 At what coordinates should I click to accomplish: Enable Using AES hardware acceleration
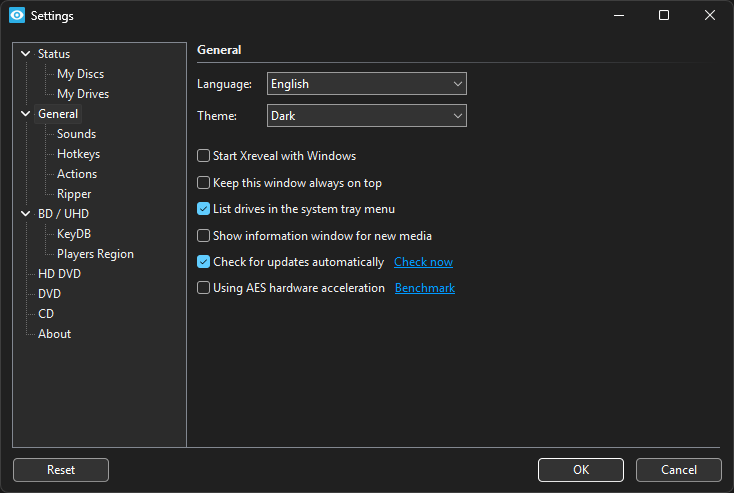coord(203,288)
